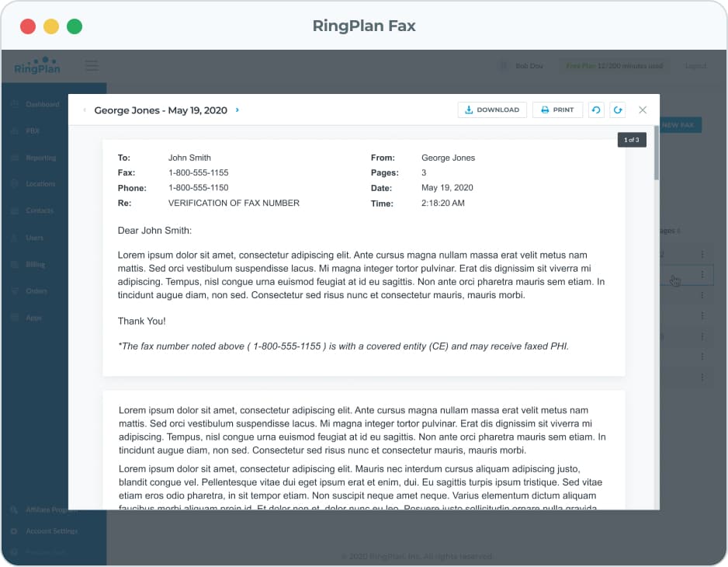Open the three-dot menu beside the hand cursor
The height and width of the screenshot is (567, 728).
pos(702,275)
